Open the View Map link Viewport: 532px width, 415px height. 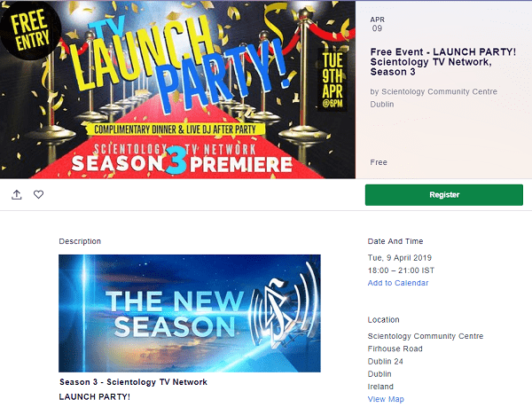(x=386, y=399)
